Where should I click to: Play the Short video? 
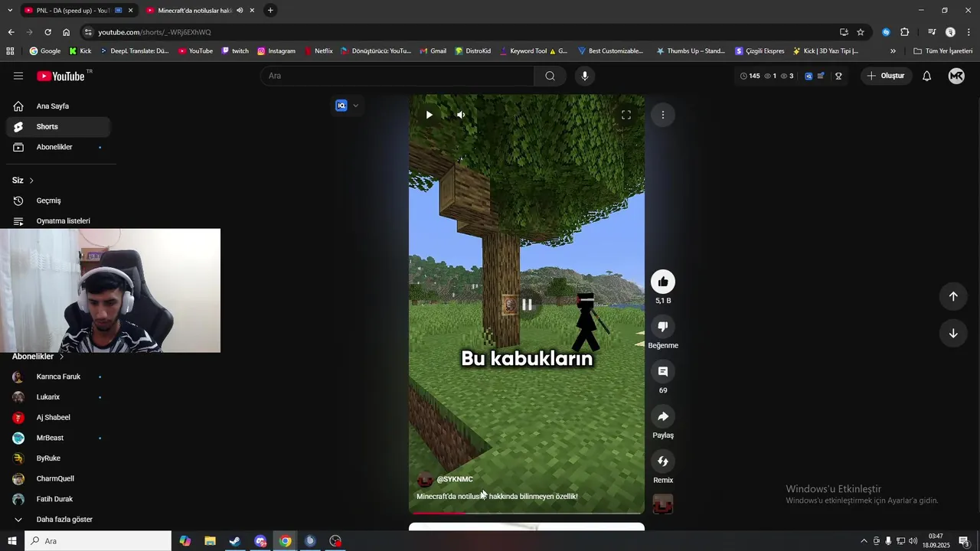[429, 115]
